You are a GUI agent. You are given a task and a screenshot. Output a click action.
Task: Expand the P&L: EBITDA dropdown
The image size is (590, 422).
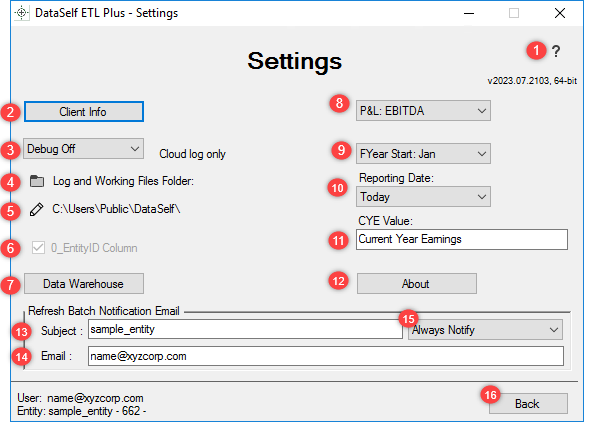423,111
